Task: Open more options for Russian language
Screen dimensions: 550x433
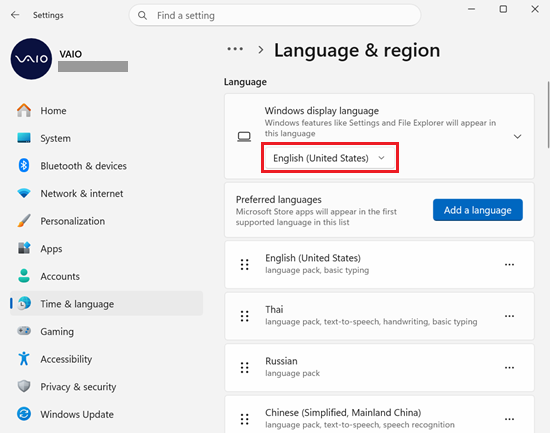Action: 509,368
